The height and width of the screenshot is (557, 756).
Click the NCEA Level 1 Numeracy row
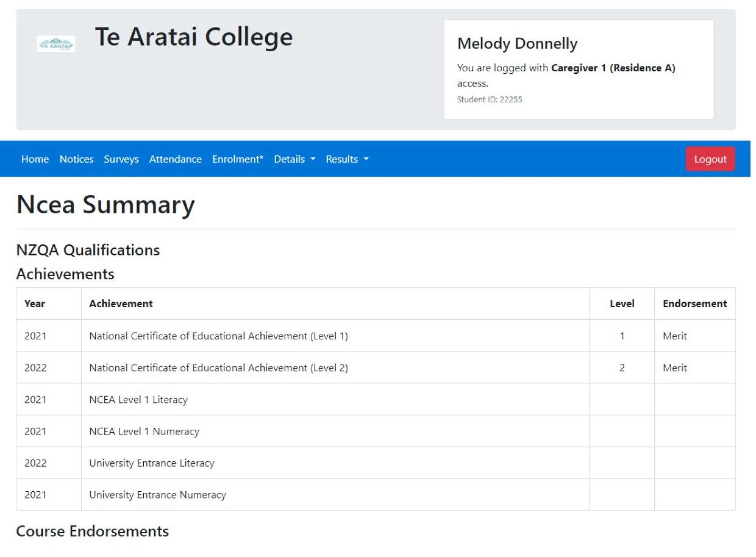point(144,431)
